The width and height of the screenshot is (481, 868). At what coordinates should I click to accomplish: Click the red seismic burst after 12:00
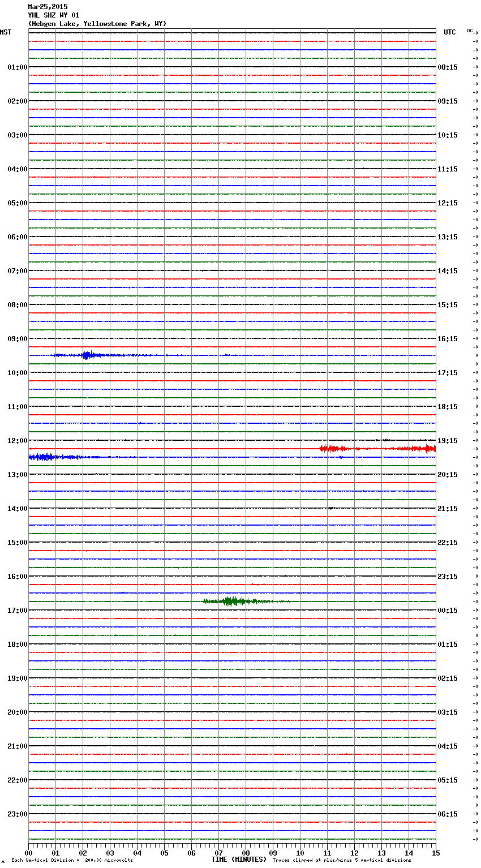(377, 449)
